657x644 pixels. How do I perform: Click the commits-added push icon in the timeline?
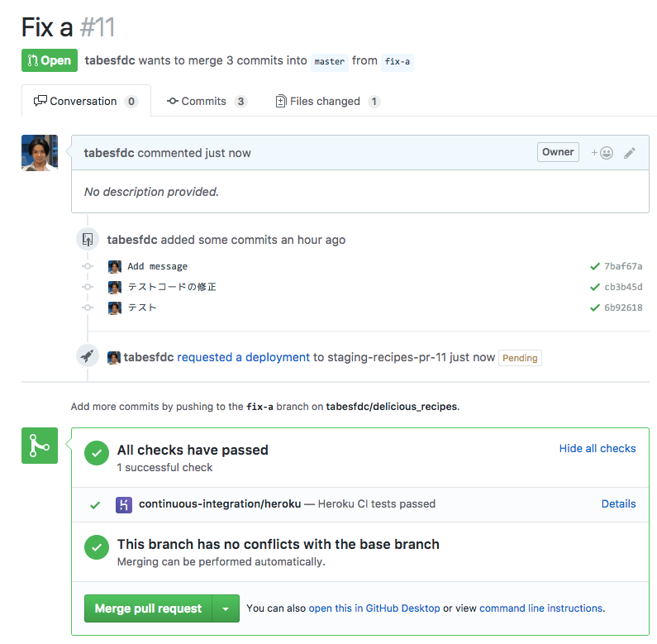pos(87,240)
